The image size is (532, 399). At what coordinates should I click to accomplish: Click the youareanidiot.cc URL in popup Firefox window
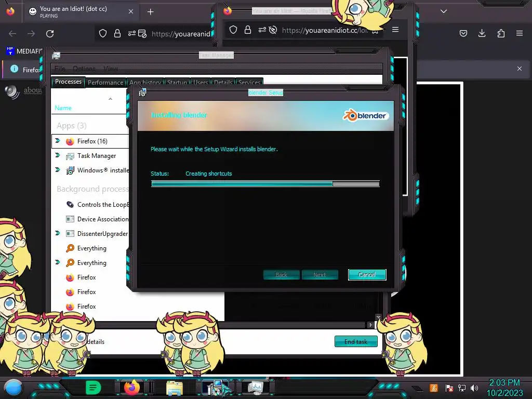click(x=325, y=30)
